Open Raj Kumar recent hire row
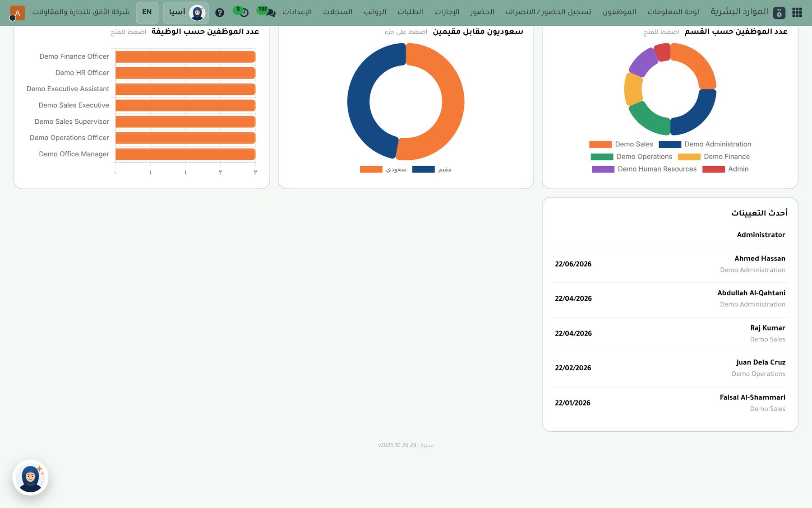This screenshot has height=508, width=812. pos(670,334)
